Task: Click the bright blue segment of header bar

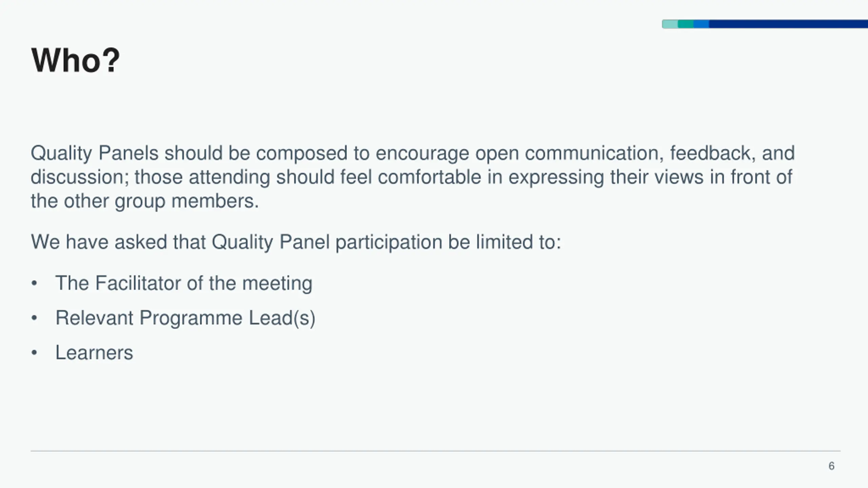Action: coord(701,24)
